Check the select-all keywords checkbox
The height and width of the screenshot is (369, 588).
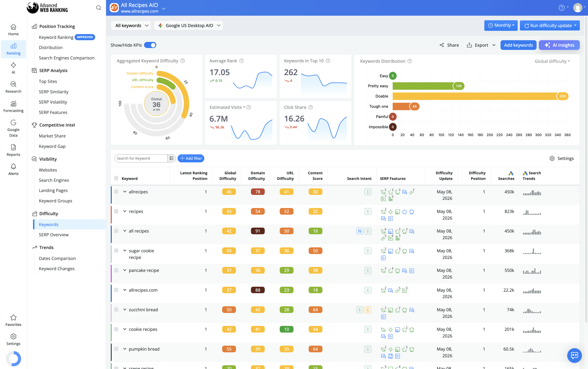point(116,178)
